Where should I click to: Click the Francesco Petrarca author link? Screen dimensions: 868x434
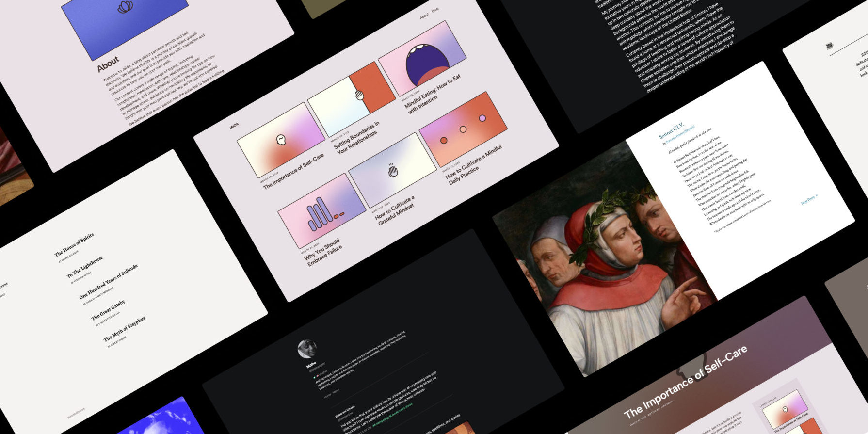click(680, 134)
